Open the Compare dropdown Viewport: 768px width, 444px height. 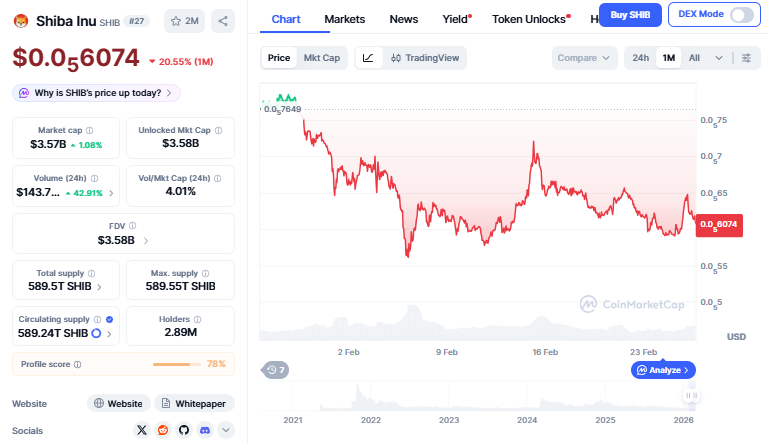tap(584, 58)
